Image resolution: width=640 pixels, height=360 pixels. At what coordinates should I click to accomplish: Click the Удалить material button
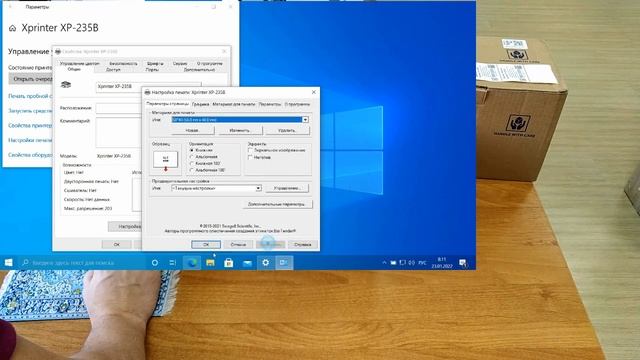287,131
